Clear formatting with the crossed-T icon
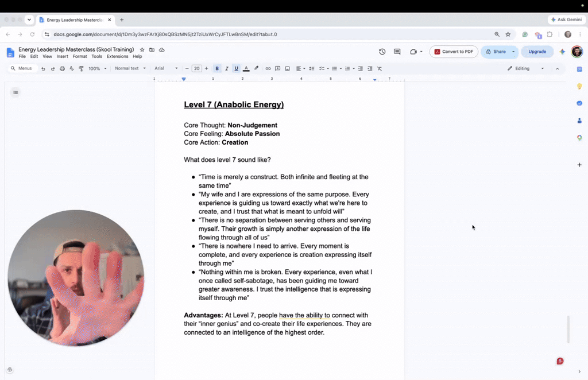The width and height of the screenshot is (588, 380). tap(380, 68)
